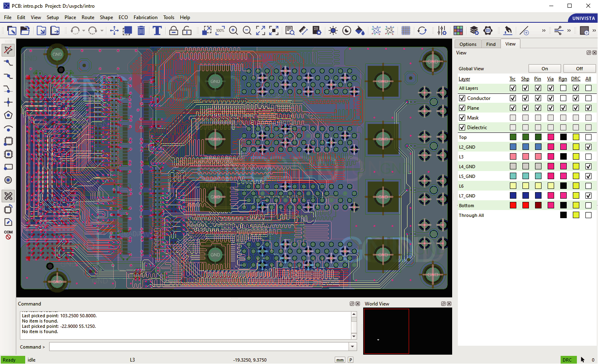Expand the toolbar overflow chevron after Add Line
The image size is (598, 364).
click(544, 31)
